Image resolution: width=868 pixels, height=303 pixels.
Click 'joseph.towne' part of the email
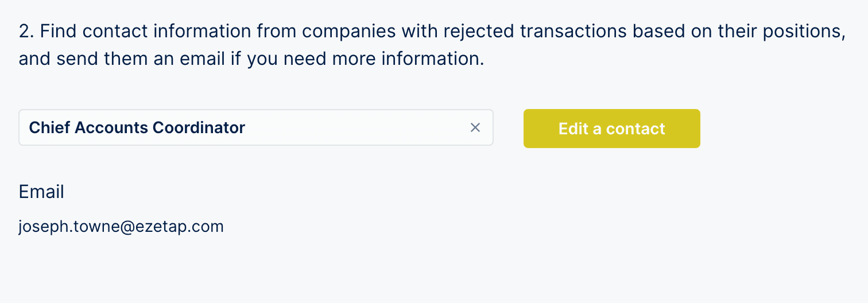[x=67, y=227]
